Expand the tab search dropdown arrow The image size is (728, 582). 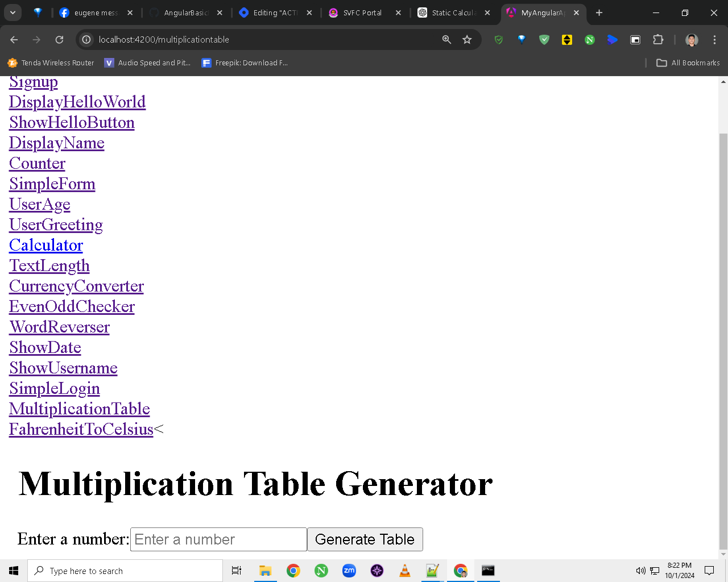(13, 13)
